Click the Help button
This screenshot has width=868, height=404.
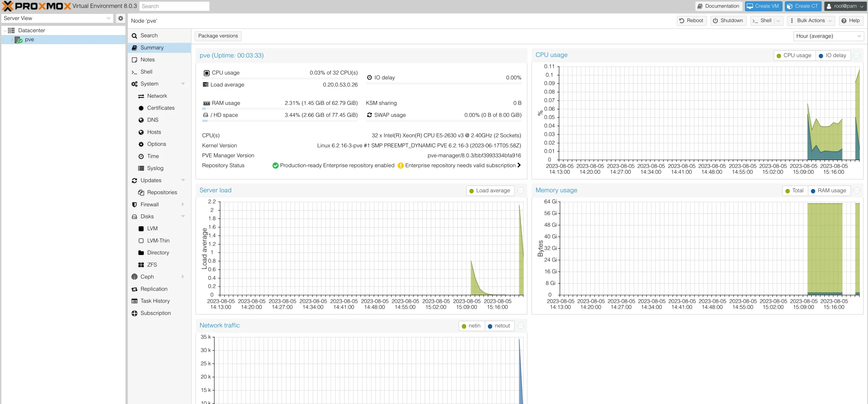(x=851, y=21)
